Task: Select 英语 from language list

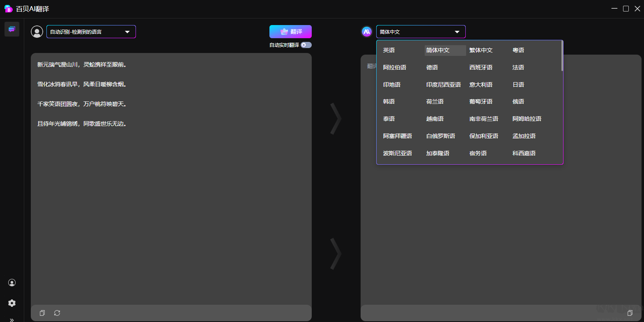Action: click(389, 50)
